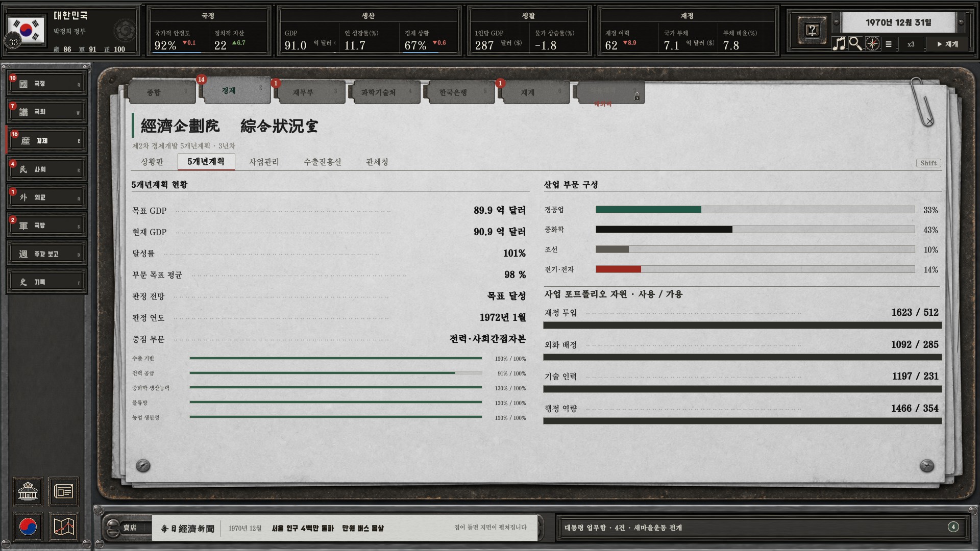980x551 pixels.
Task: Switch to the 재무부 folder tab
Action: (x=311, y=92)
